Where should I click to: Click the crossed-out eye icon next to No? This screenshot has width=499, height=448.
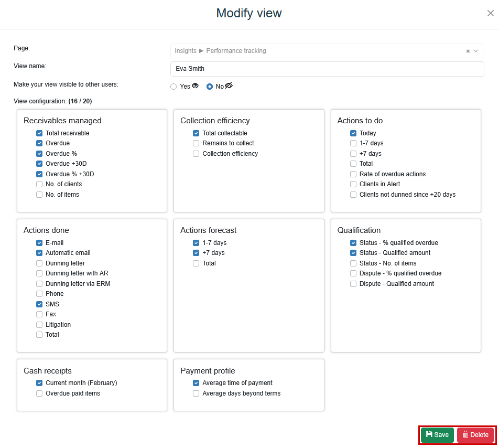click(229, 86)
